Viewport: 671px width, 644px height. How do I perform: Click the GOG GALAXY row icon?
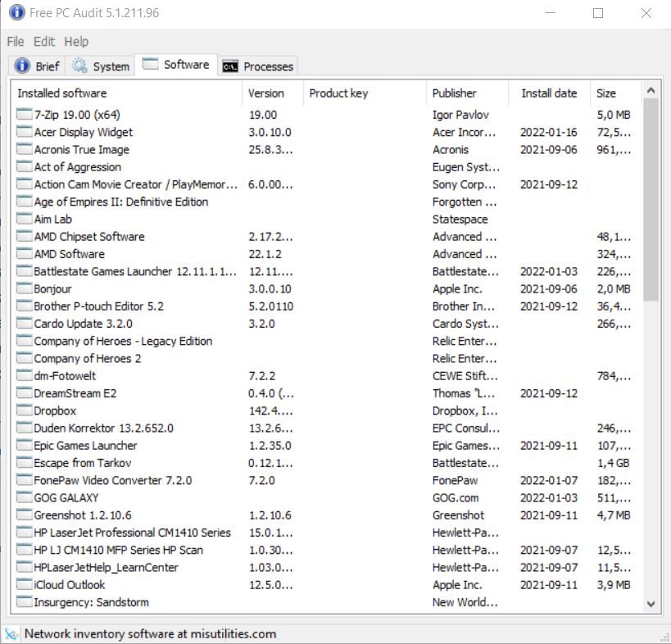click(24, 497)
